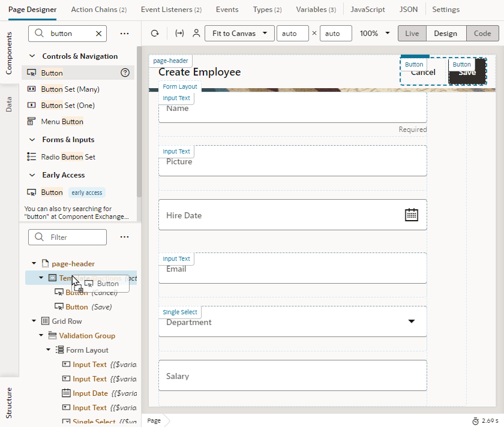Open the Variables tab
The image size is (504, 427).
coord(316,10)
